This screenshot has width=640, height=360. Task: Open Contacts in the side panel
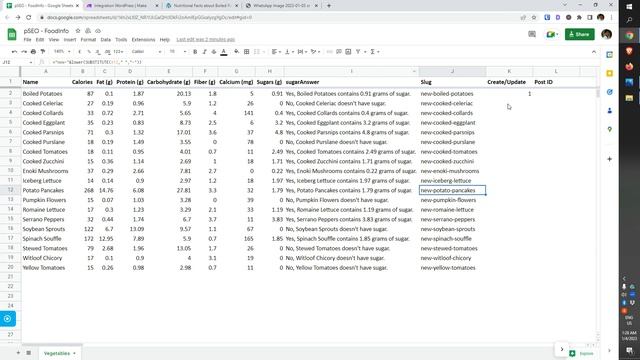[x=609, y=111]
